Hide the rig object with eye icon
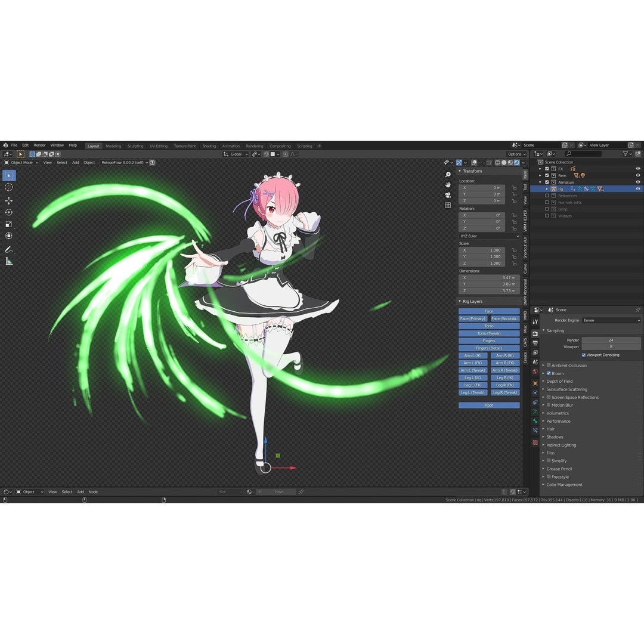The height and width of the screenshot is (644, 644). click(x=638, y=189)
